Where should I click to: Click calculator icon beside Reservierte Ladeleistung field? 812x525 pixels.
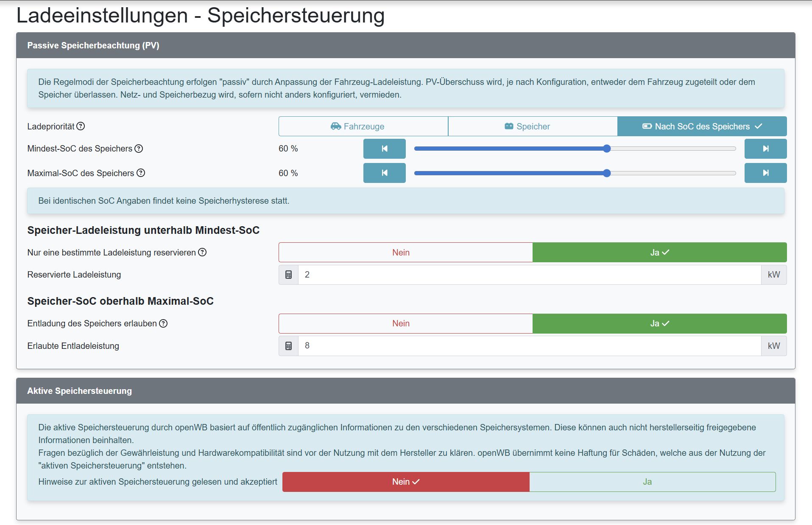pyautogui.click(x=289, y=275)
